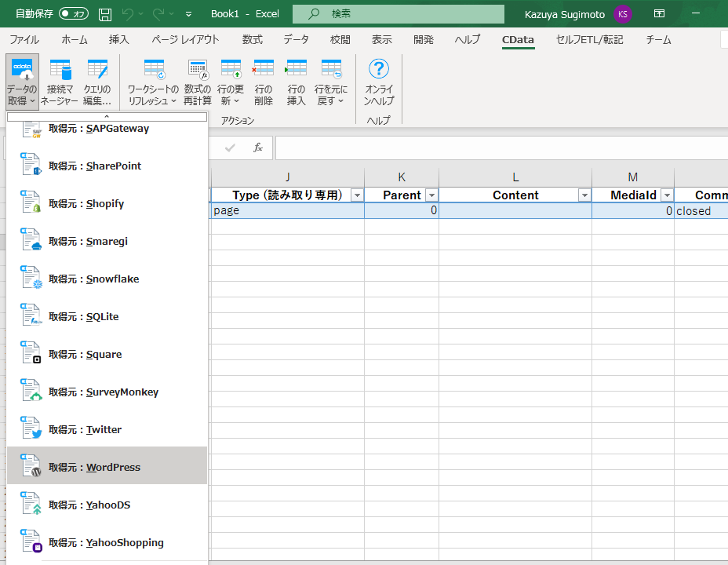Click the Shopify data source icon

point(31,202)
